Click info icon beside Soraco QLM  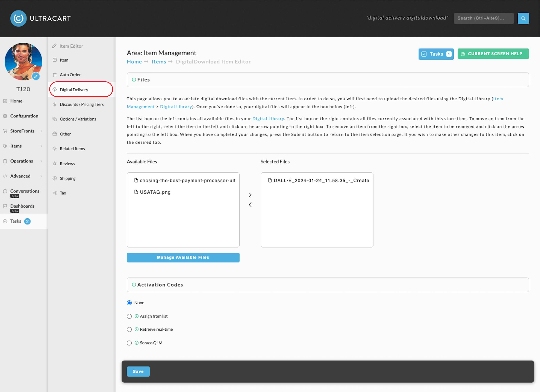137,343
